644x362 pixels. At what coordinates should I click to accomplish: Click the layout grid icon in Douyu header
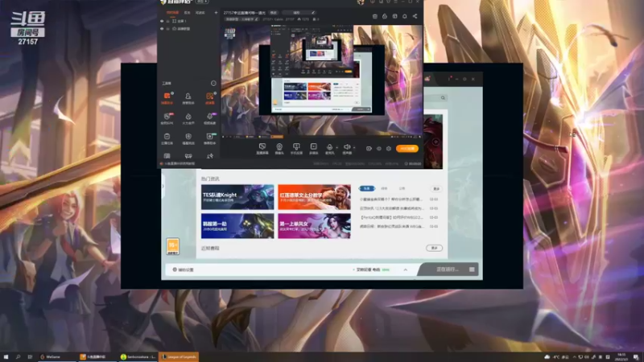(394, 16)
